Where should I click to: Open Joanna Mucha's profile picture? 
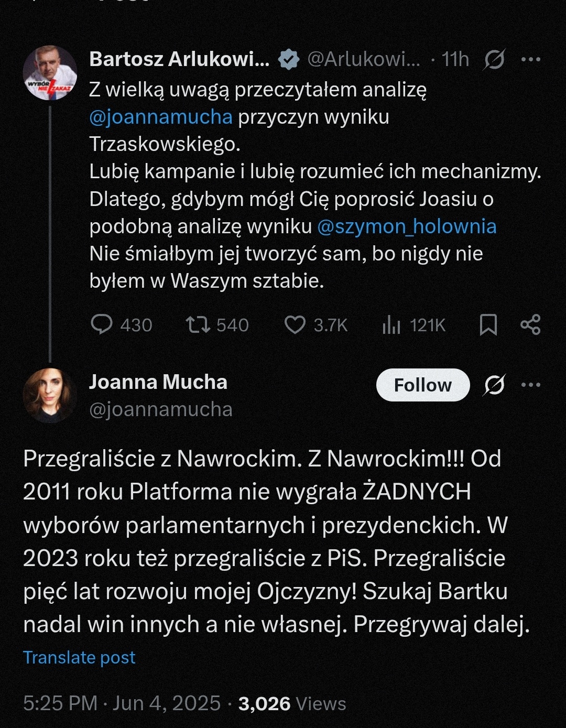point(50,396)
